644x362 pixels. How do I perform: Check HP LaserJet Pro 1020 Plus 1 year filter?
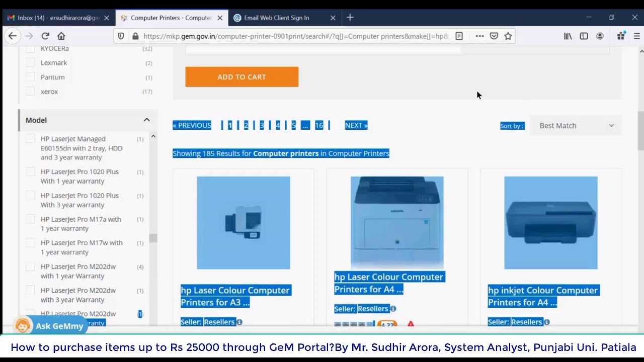click(31, 172)
